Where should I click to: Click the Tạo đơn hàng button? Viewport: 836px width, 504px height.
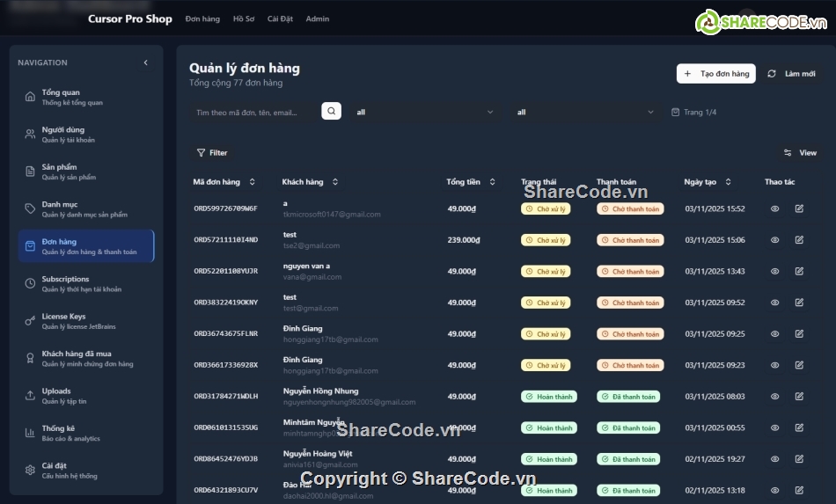pos(716,74)
